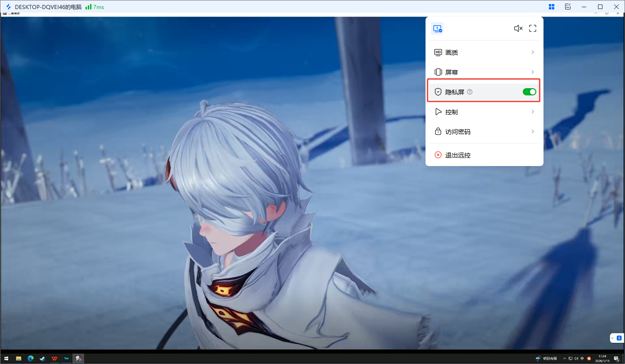This screenshot has height=364, width=625.
Task: Launch Microsoft Edge from the remote taskbar
Action: (x=31, y=359)
